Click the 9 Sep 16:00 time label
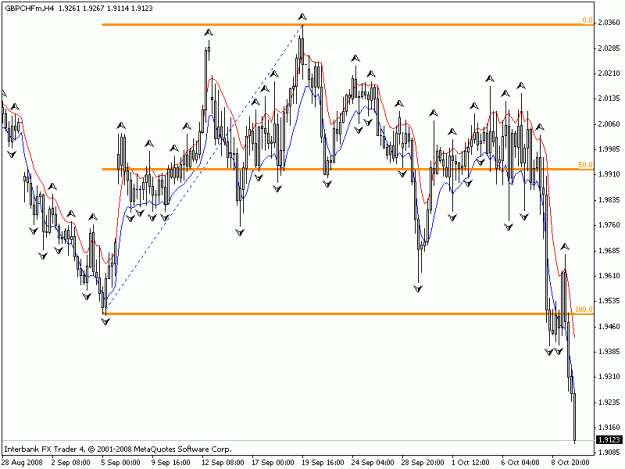Image resolution: width=625 pixels, height=469 pixels. pyautogui.click(x=171, y=463)
